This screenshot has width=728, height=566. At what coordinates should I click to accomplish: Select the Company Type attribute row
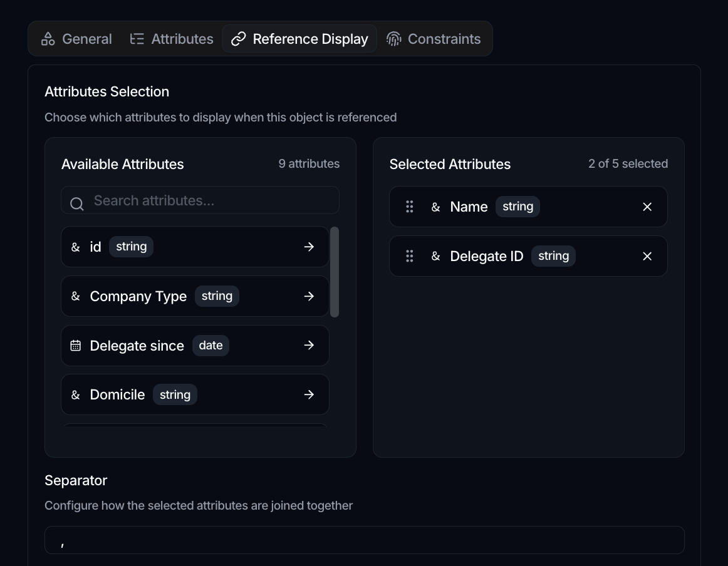click(x=195, y=296)
